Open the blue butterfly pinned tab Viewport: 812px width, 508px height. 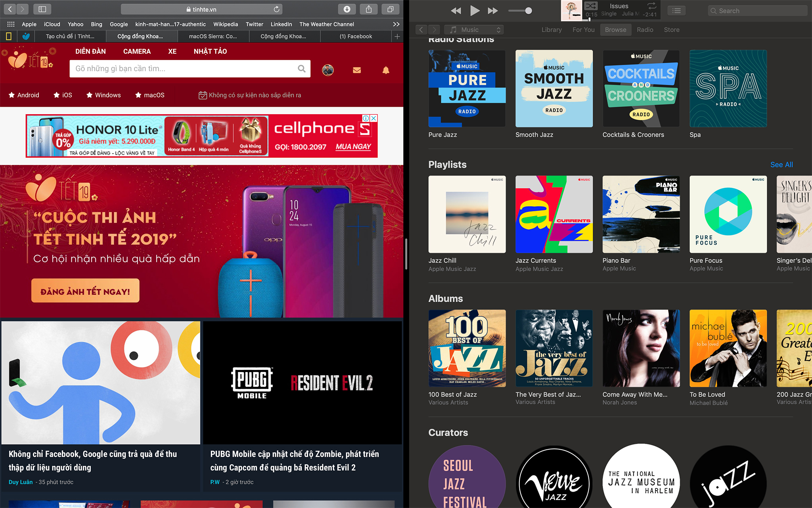tap(26, 36)
